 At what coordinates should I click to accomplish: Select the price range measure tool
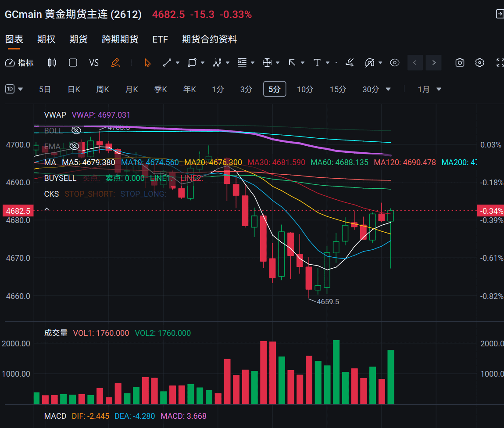click(x=267, y=63)
